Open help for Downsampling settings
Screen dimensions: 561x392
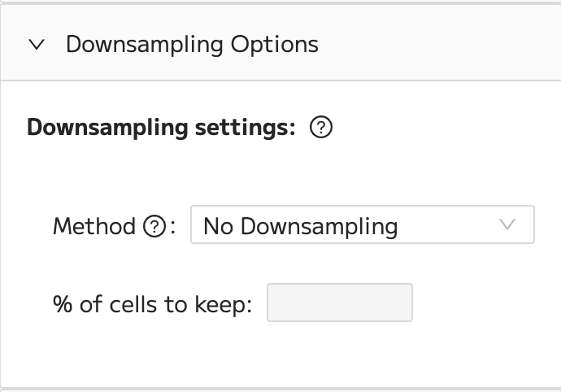pos(321,127)
